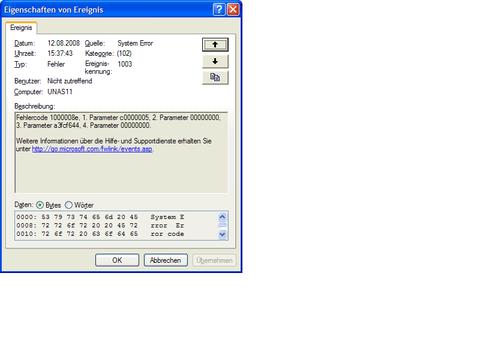480x360 pixels.
Task: Open the help question mark button
Action: 219,10
